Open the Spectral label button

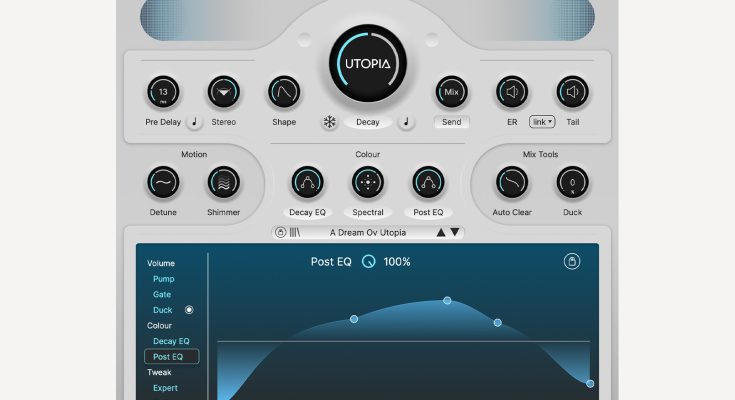tap(368, 212)
